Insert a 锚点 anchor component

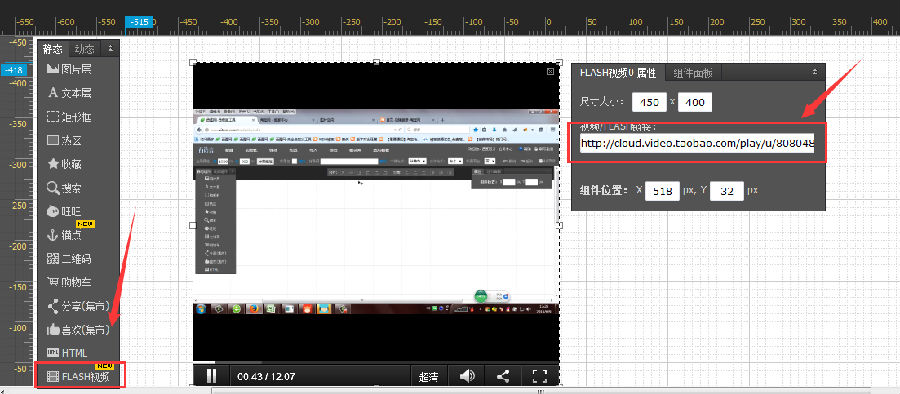(64, 235)
